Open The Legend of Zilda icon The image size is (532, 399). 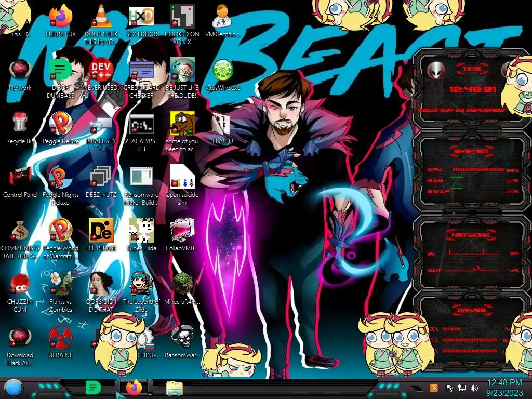click(x=141, y=284)
